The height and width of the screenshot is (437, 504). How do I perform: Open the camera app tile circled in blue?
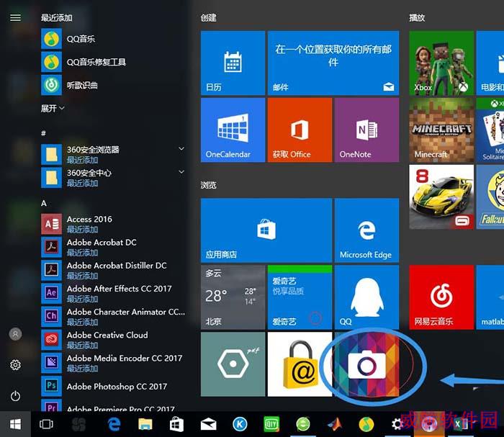[x=366, y=364]
